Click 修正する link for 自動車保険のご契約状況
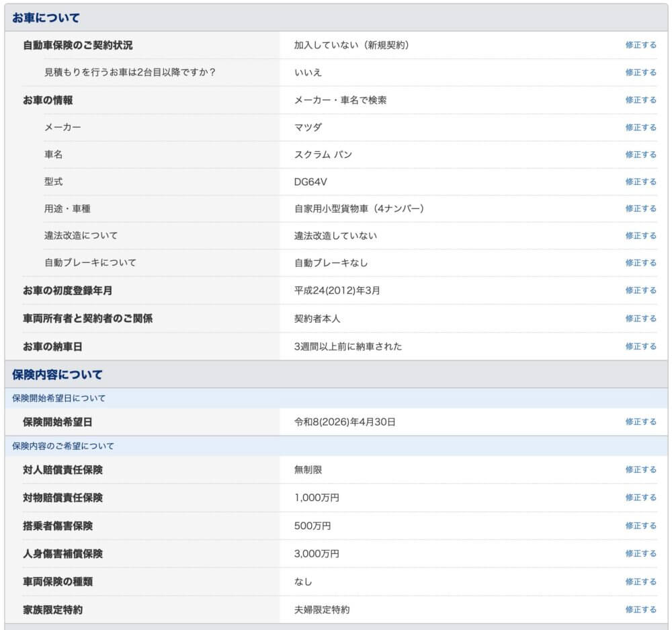 [640, 45]
